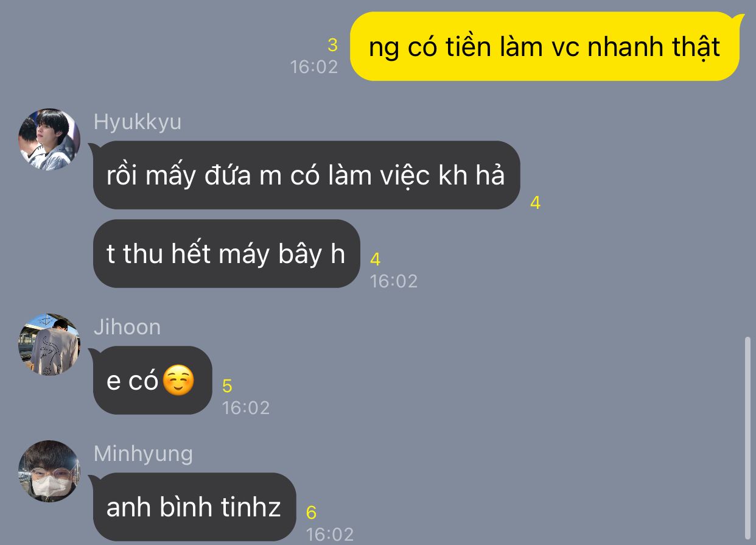Open Hyukkyu's profile picture
756x545 pixels.
(49, 139)
